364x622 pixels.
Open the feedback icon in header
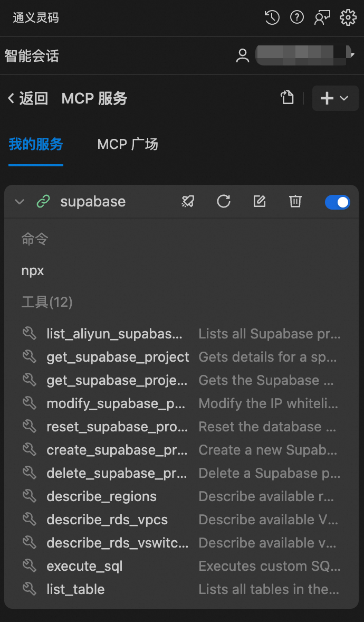click(322, 17)
